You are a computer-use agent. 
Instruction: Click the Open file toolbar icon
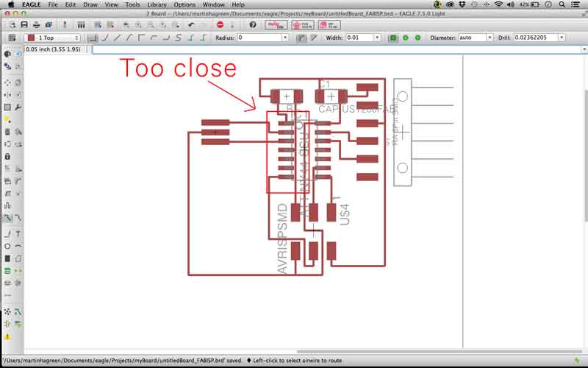[x=12, y=25]
